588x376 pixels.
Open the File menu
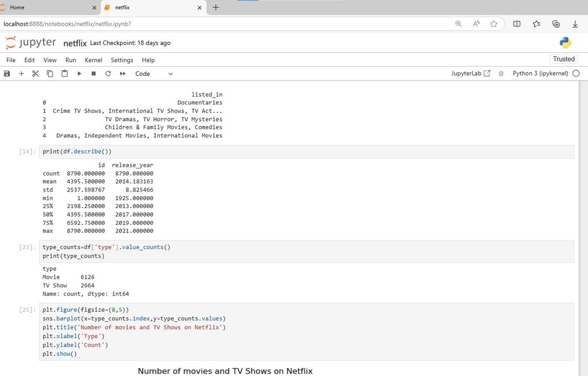click(x=11, y=60)
